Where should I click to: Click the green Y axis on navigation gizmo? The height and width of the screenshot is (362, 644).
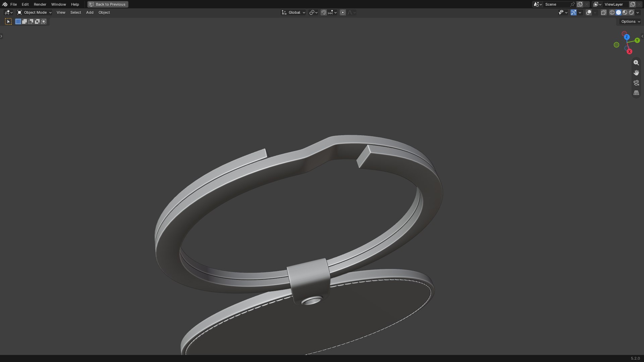pyautogui.click(x=637, y=40)
